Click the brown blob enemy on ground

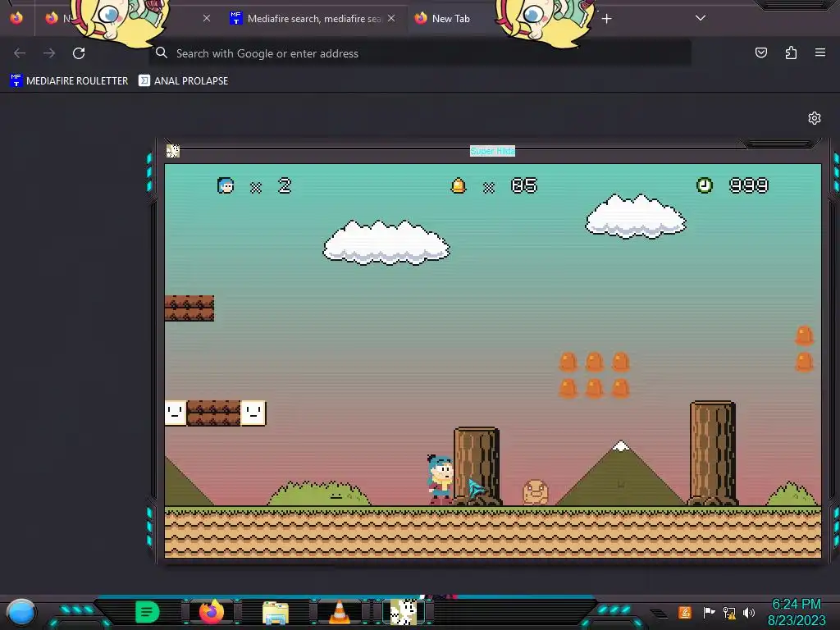pyautogui.click(x=535, y=492)
